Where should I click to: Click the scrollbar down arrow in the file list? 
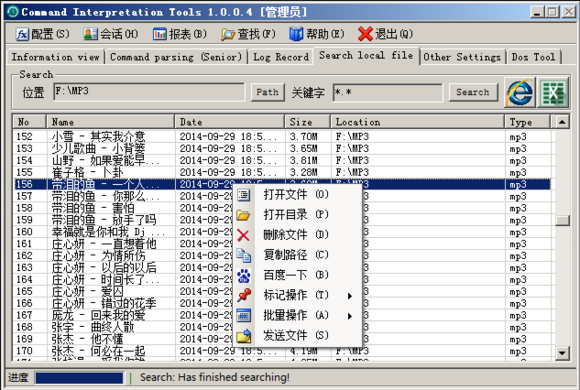(562, 353)
